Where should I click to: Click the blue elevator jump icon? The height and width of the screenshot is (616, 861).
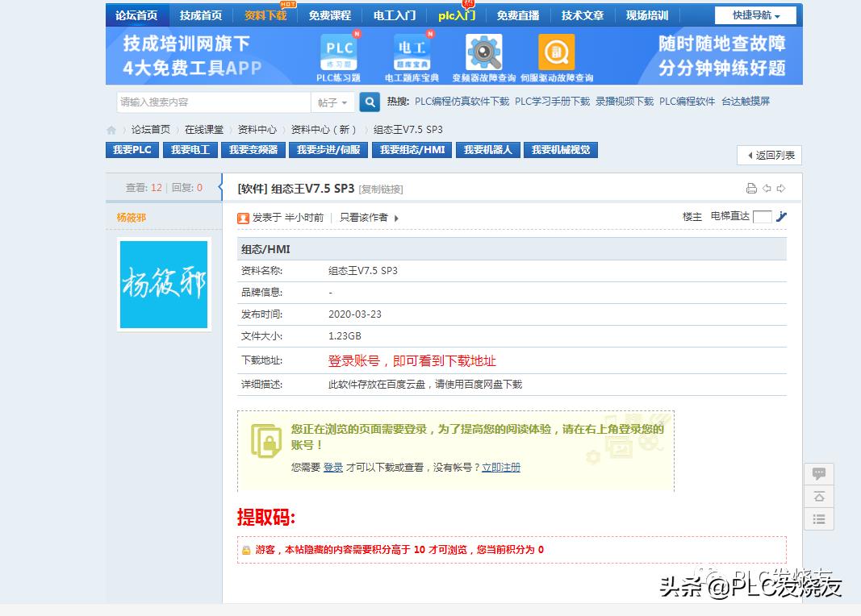pos(781,215)
